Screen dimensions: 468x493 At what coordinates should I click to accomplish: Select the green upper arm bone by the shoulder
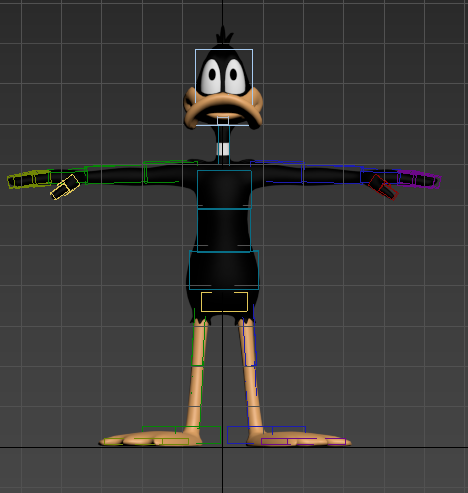(x=171, y=172)
